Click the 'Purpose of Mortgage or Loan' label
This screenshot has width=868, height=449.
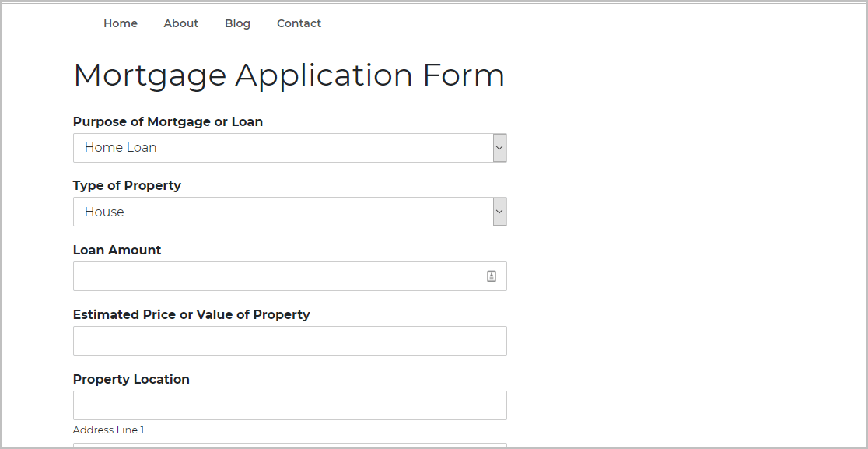(x=168, y=122)
